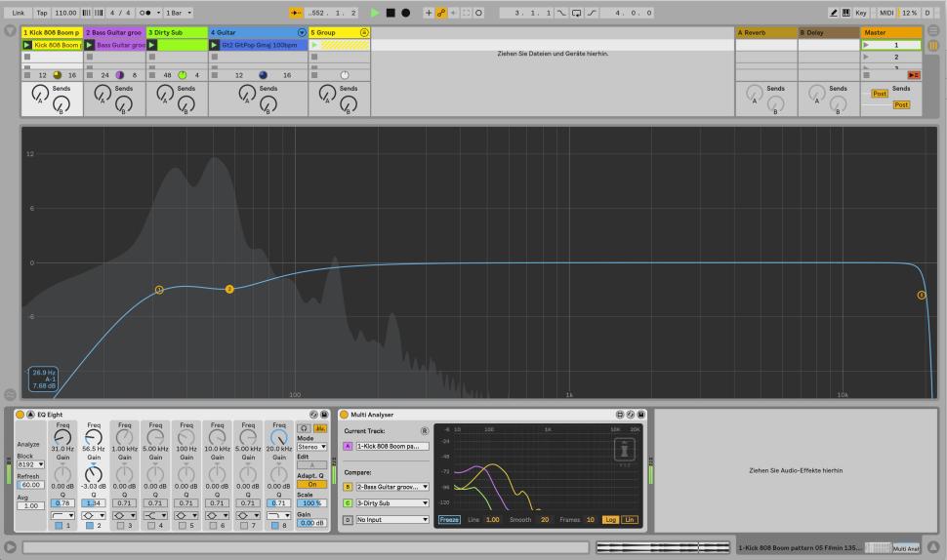Toggle the Computer MIDI Keyboard icon
Screen dimensions: 947x560
(x=846, y=13)
